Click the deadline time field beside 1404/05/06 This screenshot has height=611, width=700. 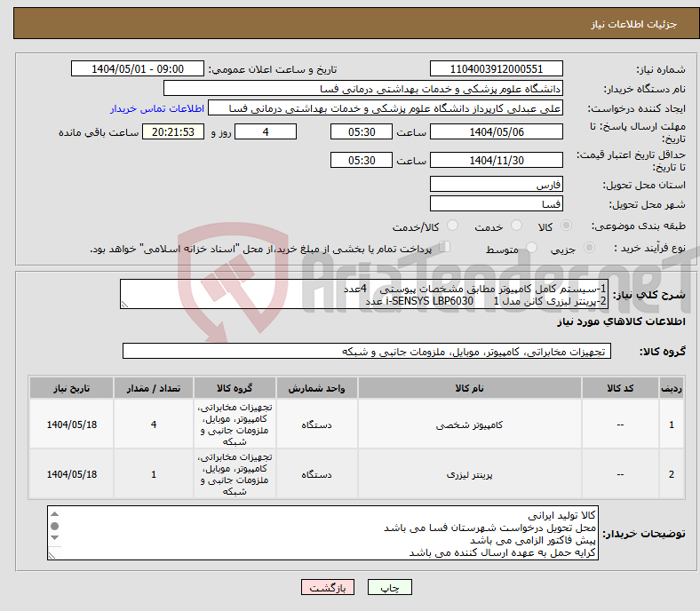362,131
